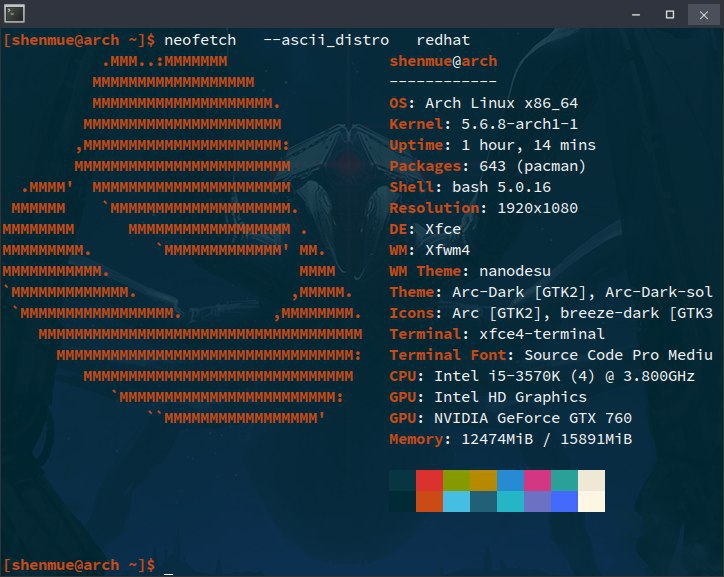Click the 'OS: Arch Linux x86_64' line
724x577 pixels.
pos(483,103)
